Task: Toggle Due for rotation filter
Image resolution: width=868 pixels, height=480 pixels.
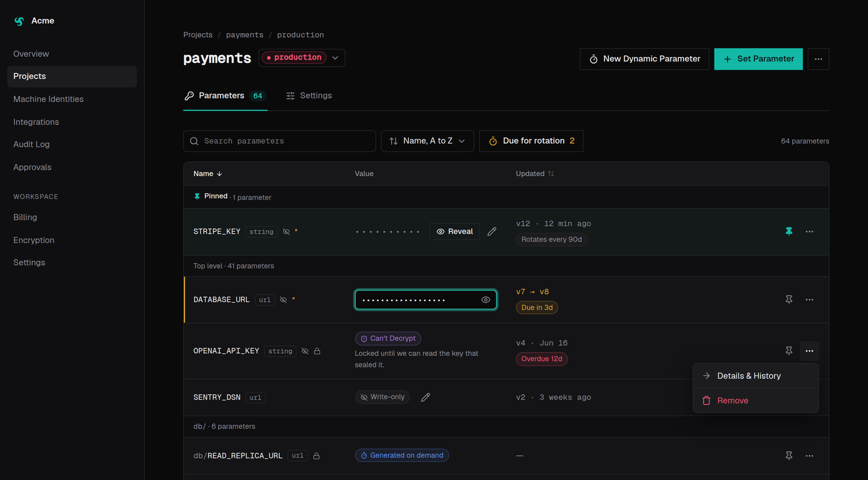Action: click(531, 141)
